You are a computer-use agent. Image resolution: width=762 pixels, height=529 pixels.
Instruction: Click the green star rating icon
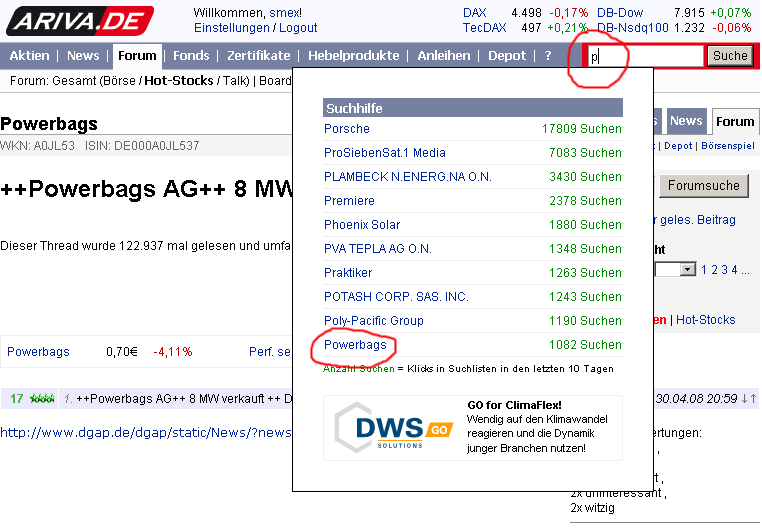[x=42, y=399]
